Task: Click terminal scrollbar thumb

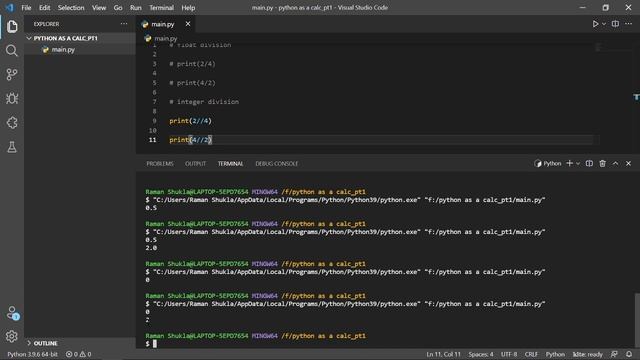Action: 637,320
